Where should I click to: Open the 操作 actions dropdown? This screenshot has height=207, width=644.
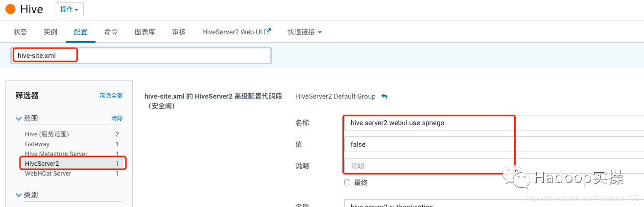[69, 9]
